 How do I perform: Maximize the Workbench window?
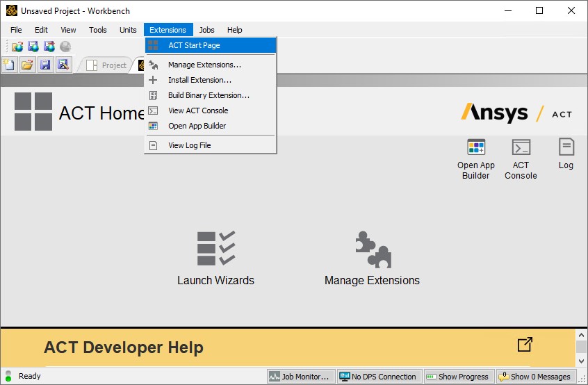click(x=539, y=10)
